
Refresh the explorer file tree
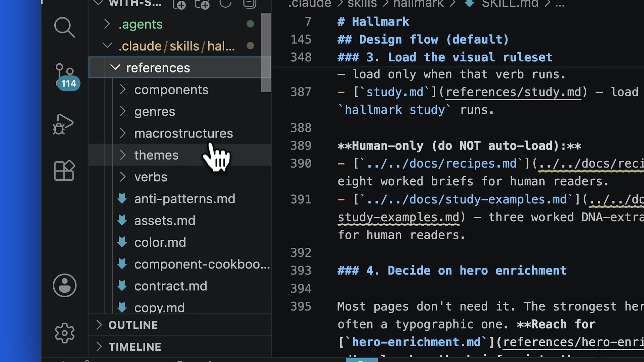click(225, 3)
